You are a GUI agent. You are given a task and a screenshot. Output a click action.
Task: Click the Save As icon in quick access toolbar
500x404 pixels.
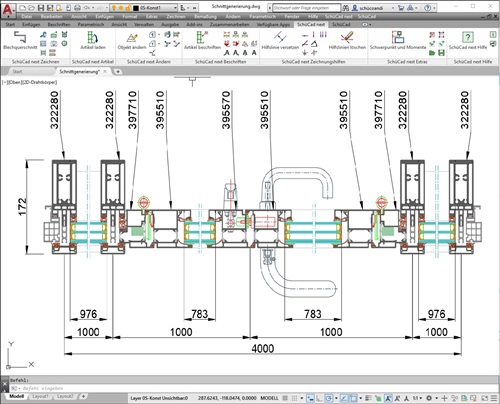point(50,8)
